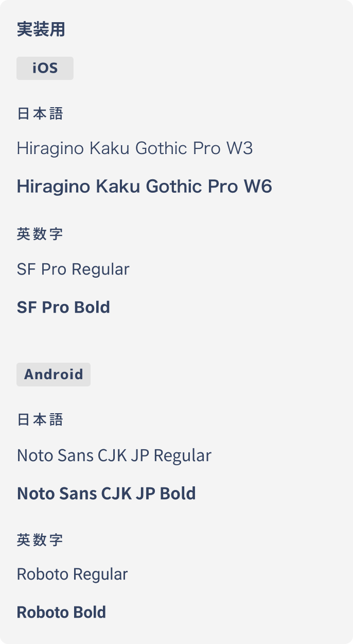353x644 pixels.
Task: Click the 日本語 label under iOS
Action: 40,114
